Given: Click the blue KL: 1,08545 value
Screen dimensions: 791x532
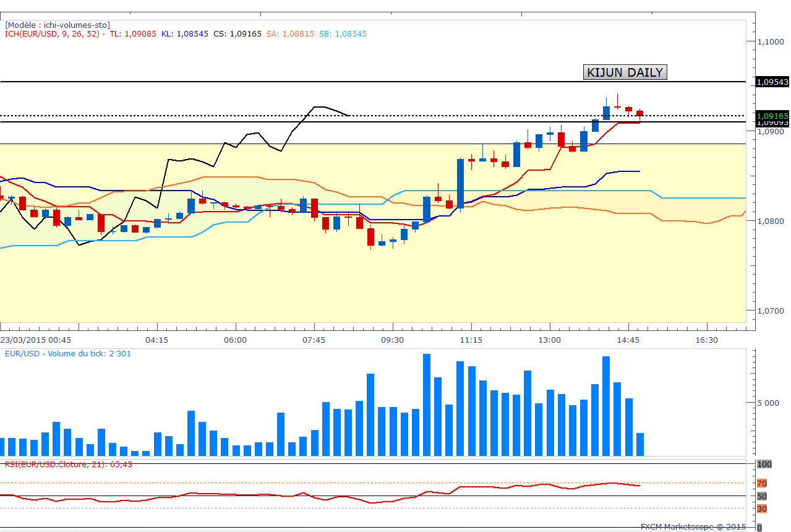Looking at the screenshot, I should [184, 34].
